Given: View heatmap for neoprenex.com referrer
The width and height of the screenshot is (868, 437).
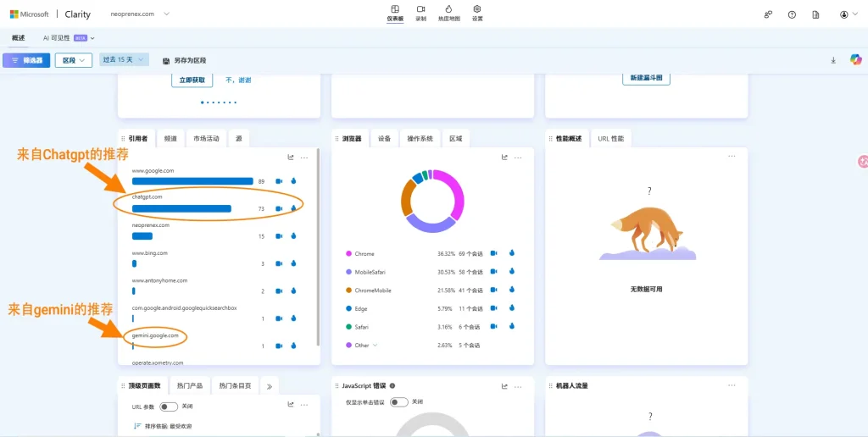Looking at the screenshot, I should (x=293, y=236).
